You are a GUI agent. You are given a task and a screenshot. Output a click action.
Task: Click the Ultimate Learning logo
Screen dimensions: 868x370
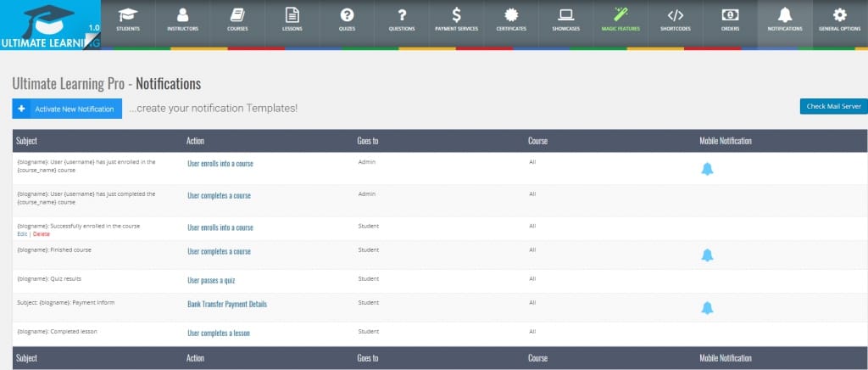point(50,25)
